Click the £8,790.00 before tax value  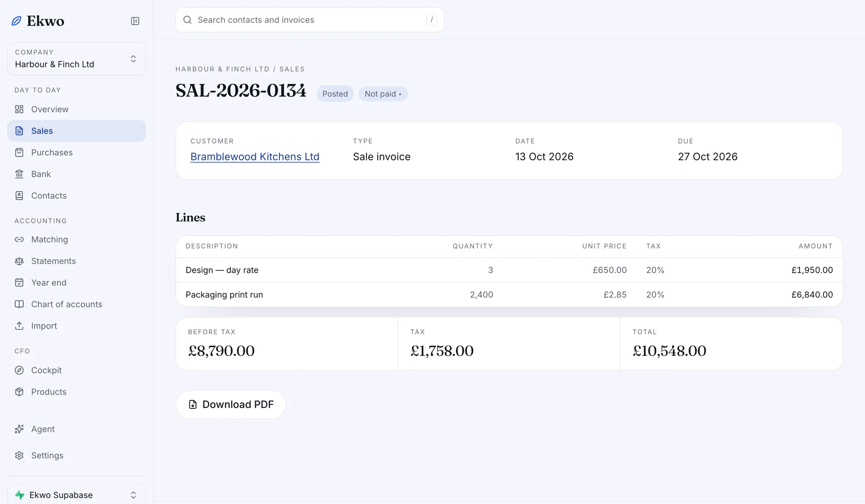pyautogui.click(x=221, y=351)
